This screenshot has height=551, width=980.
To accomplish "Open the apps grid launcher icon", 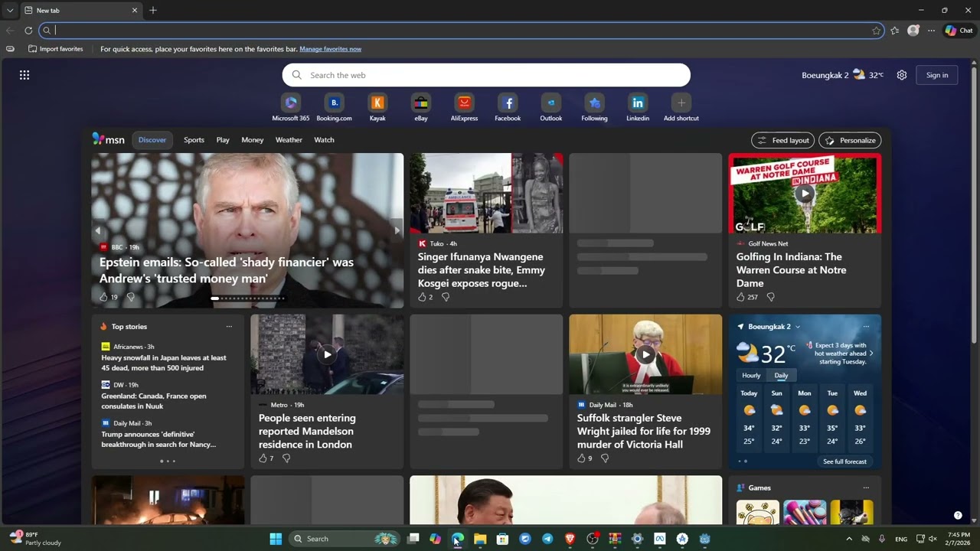I will tap(24, 75).
